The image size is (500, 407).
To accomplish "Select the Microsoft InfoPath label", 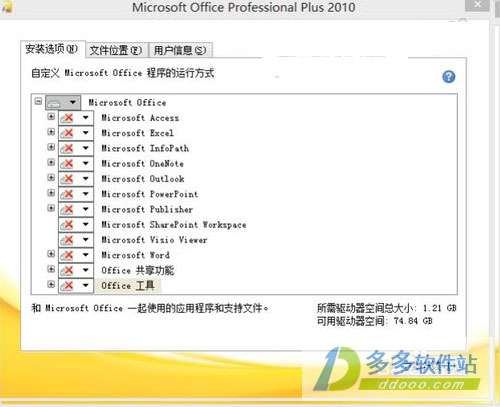I will tap(145, 148).
